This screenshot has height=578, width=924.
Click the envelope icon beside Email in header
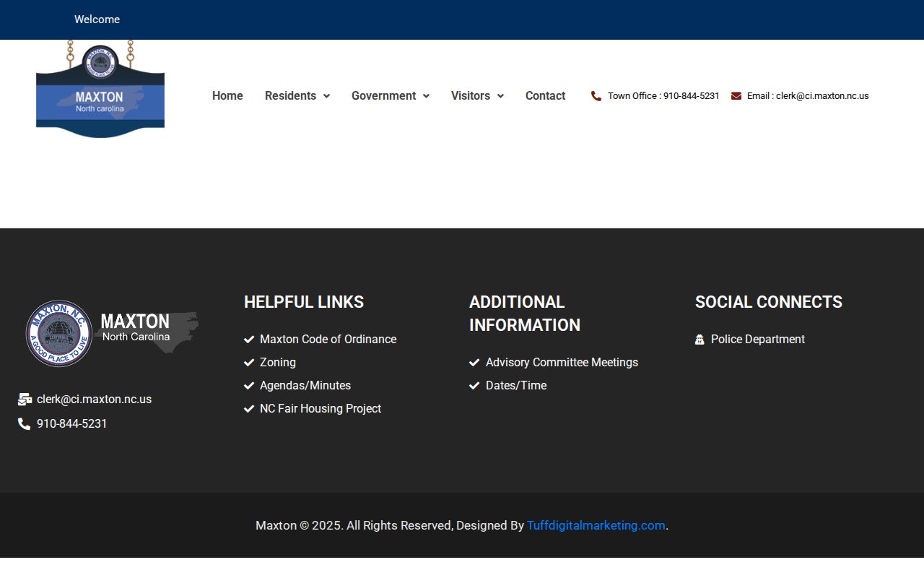coord(736,96)
